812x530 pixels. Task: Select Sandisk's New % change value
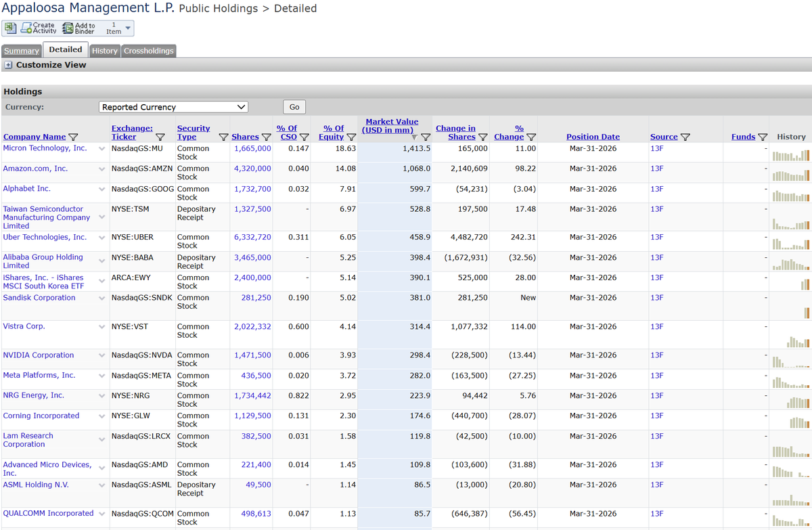coord(528,298)
